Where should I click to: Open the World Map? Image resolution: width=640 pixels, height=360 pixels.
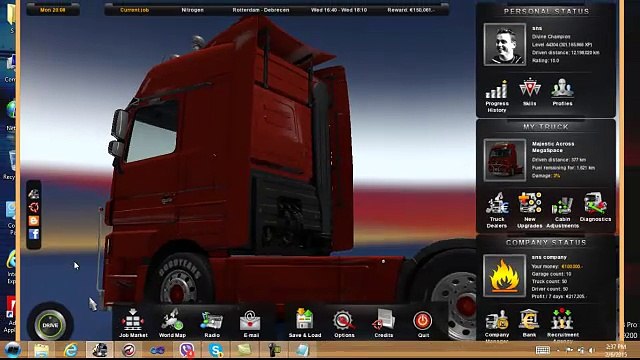(x=172, y=323)
